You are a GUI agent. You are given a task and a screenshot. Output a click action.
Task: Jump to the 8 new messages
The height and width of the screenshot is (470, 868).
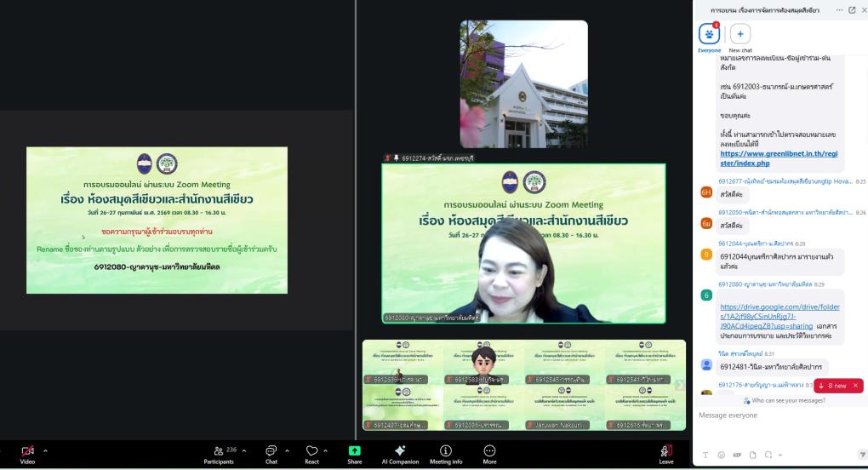(837, 386)
